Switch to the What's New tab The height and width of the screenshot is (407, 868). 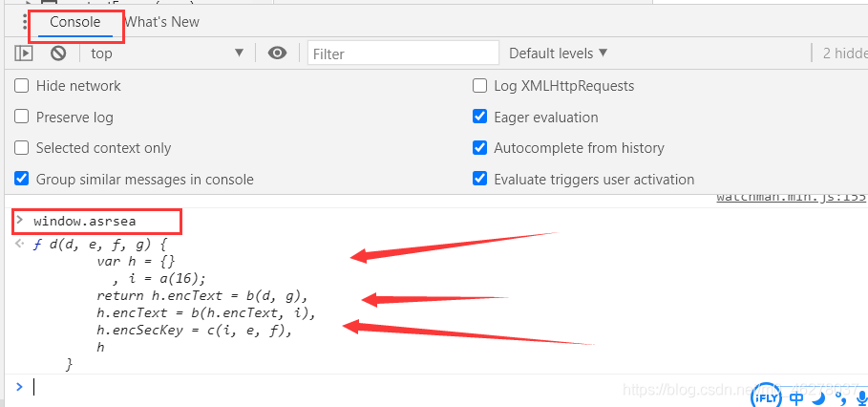161,22
